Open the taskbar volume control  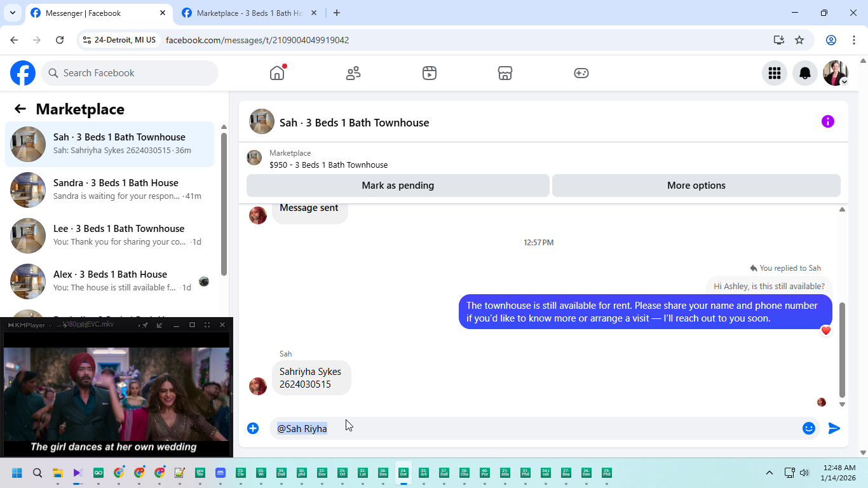[x=804, y=473]
